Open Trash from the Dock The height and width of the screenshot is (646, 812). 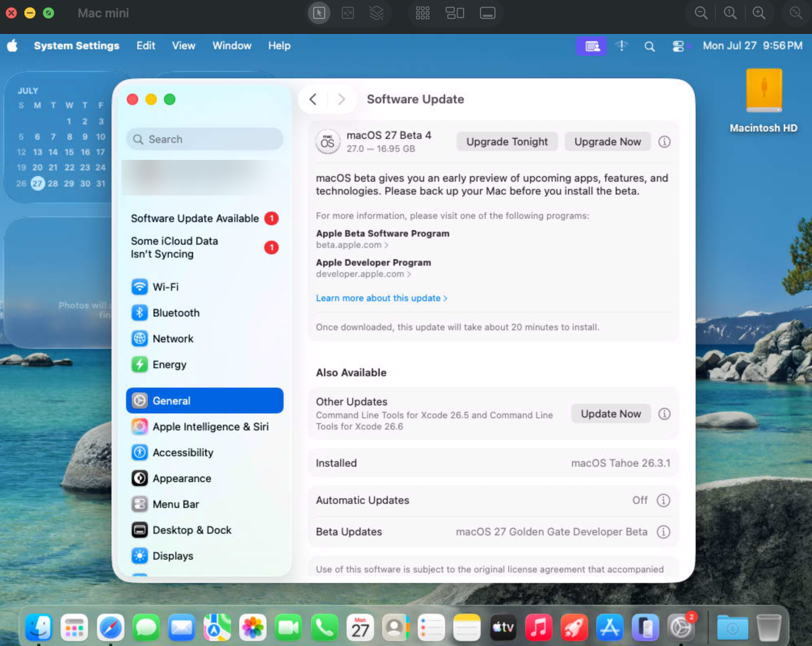tap(769, 627)
